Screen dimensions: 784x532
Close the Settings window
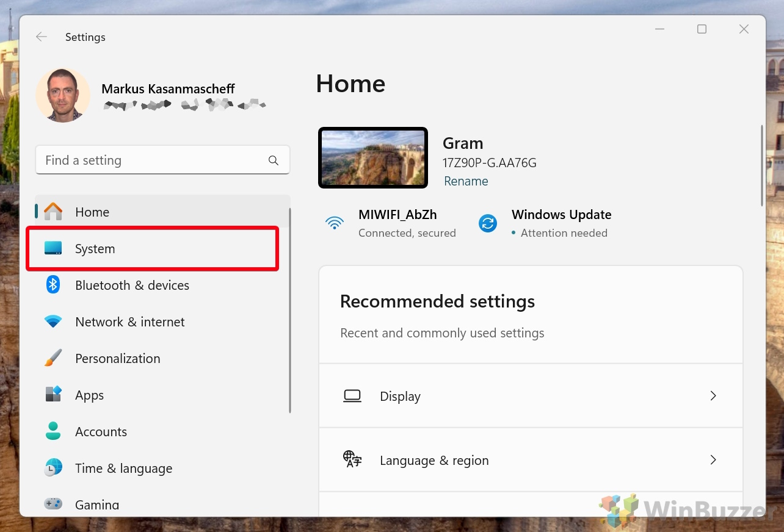(744, 29)
